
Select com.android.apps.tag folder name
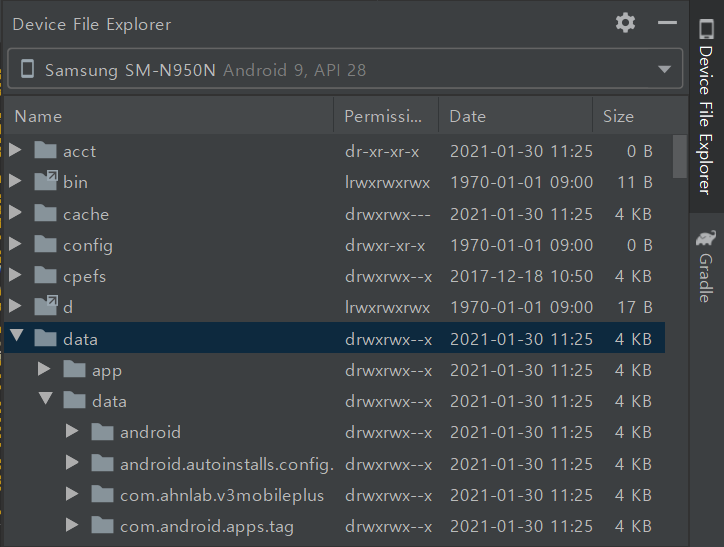[207, 527]
